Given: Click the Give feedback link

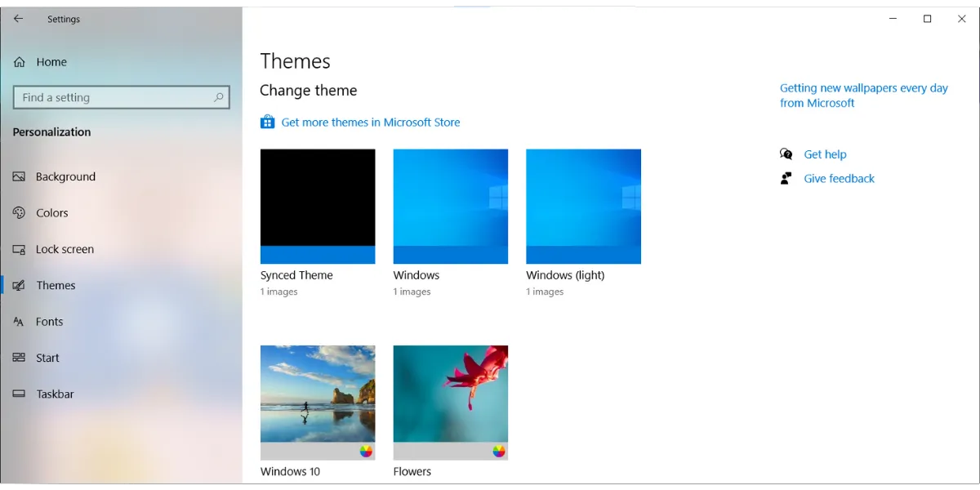Looking at the screenshot, I should tap(839, 178).
